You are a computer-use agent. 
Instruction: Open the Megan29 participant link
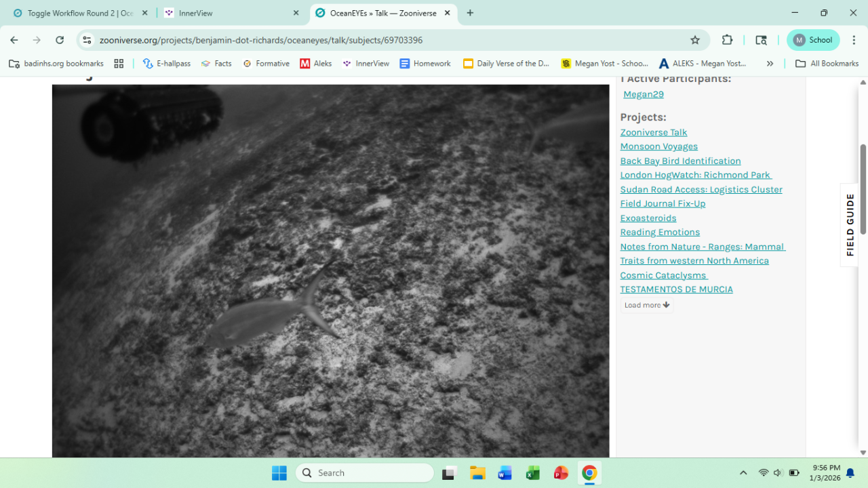click(x=644, y=94)
